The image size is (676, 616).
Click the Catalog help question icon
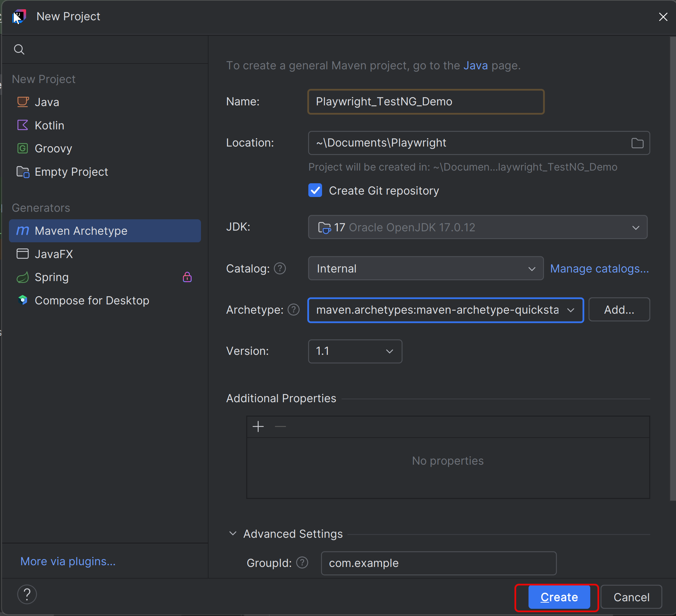pyautogui.click(x=280, y=269)
